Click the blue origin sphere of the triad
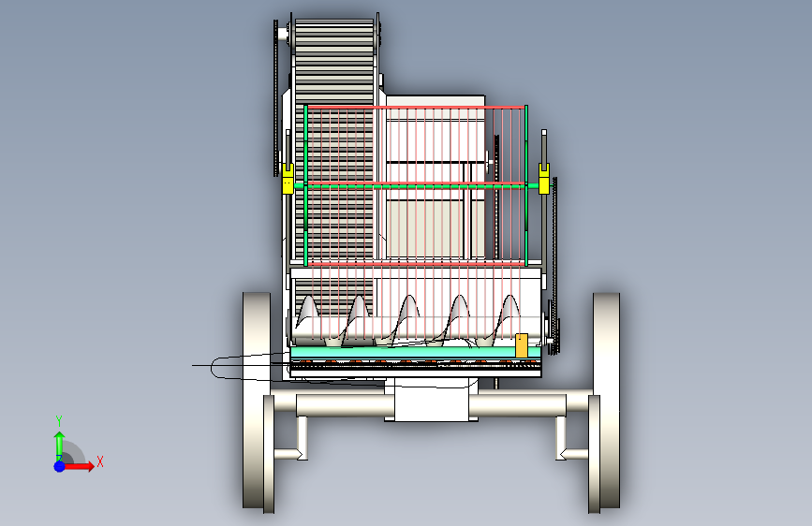 click(x=60, y=466)
